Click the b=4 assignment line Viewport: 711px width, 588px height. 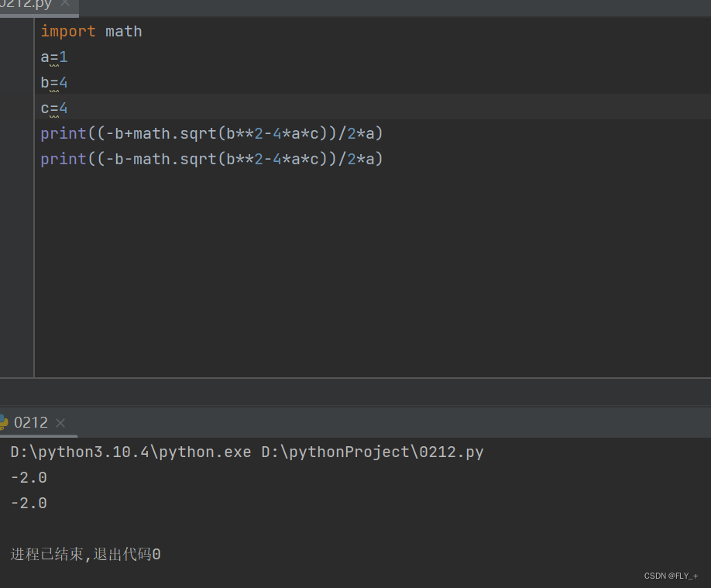53,82
